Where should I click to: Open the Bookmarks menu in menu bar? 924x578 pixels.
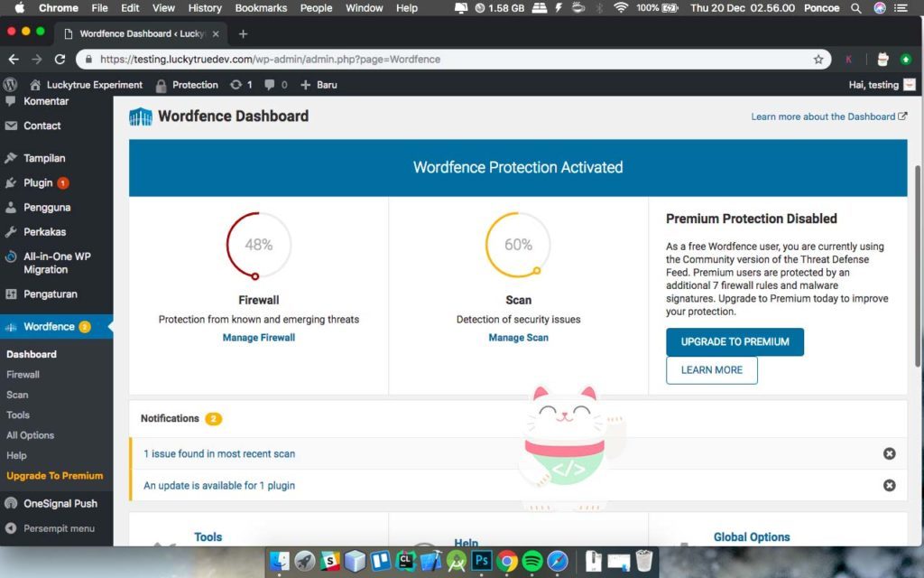(261, 7)
